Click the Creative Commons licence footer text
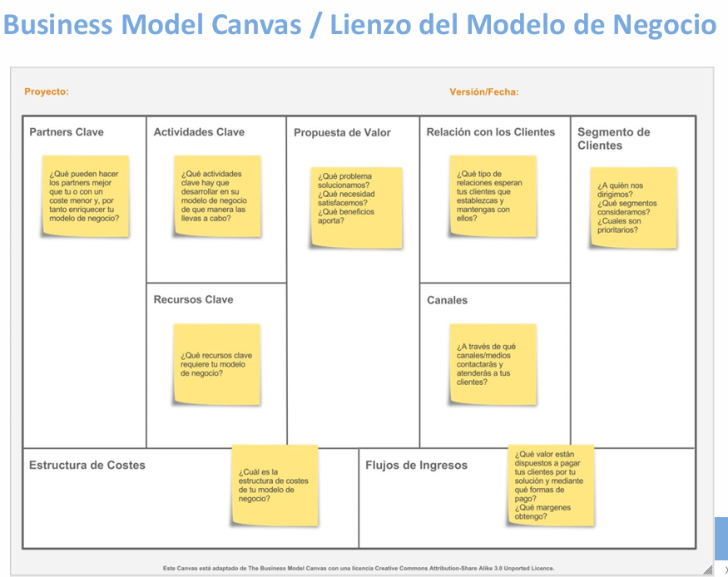The height and width of the screenshot is (577, 728). tap(359, 568)
